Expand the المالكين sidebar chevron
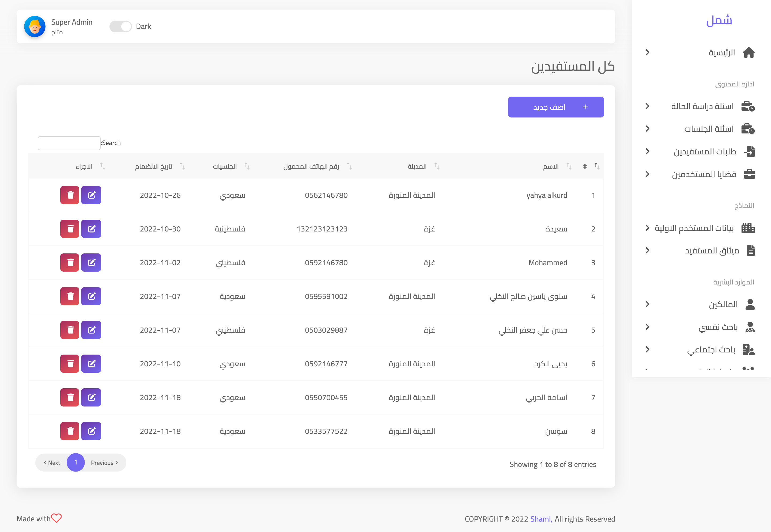 [x=647, y=304]
